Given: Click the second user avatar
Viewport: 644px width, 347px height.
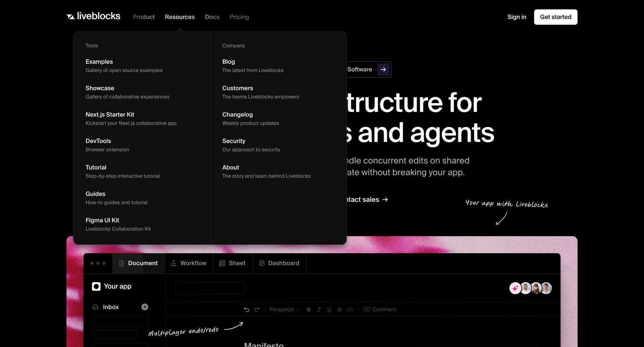Looking at the screenshot, I should pyautogui.click(x=526, y=288).
